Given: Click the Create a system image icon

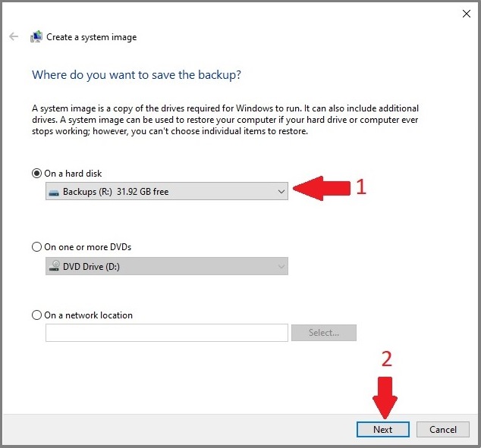Looking at the screenshot, I should [x=36, y=36].
